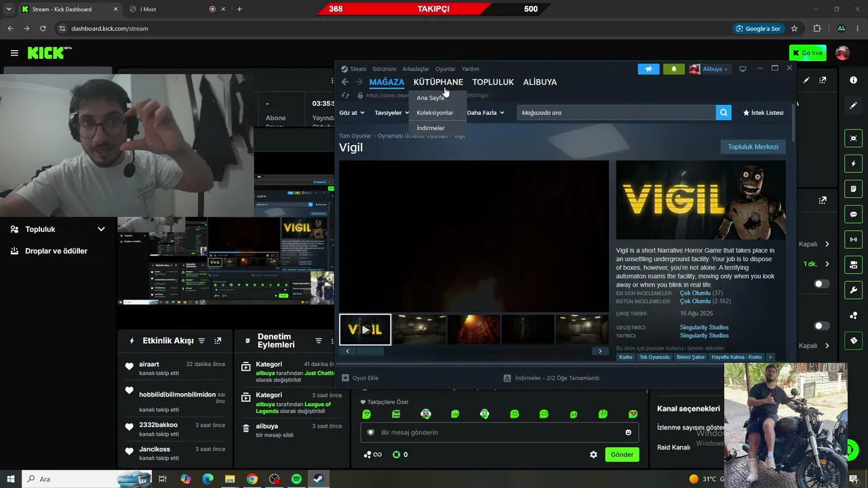Open Kick hamburger menu
Image resolution: width=868 pixels, height=488 pixels.
click(x=14, y=53)
